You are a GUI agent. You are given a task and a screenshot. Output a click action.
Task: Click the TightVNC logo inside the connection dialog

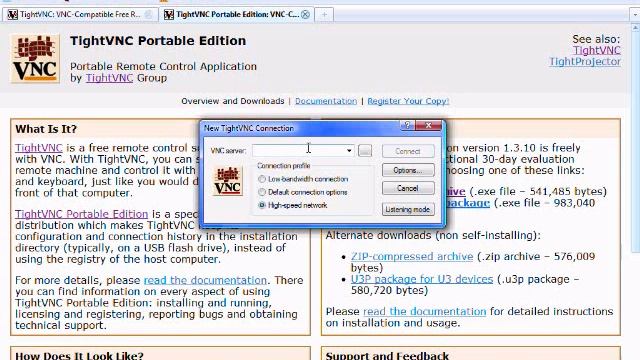click(x=228, y=182)
